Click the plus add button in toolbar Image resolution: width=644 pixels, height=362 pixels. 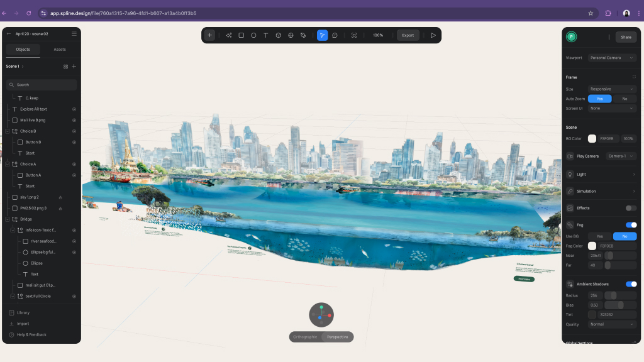210,35
